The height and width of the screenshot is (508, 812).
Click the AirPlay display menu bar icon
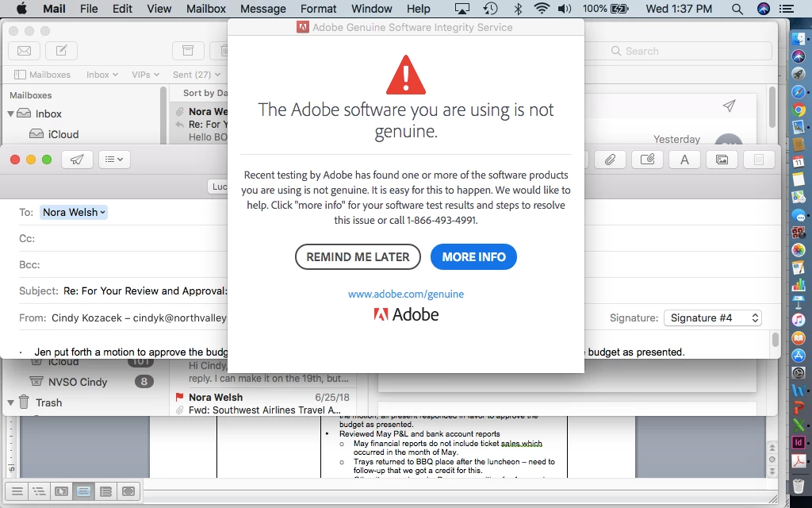click(462, 8)
